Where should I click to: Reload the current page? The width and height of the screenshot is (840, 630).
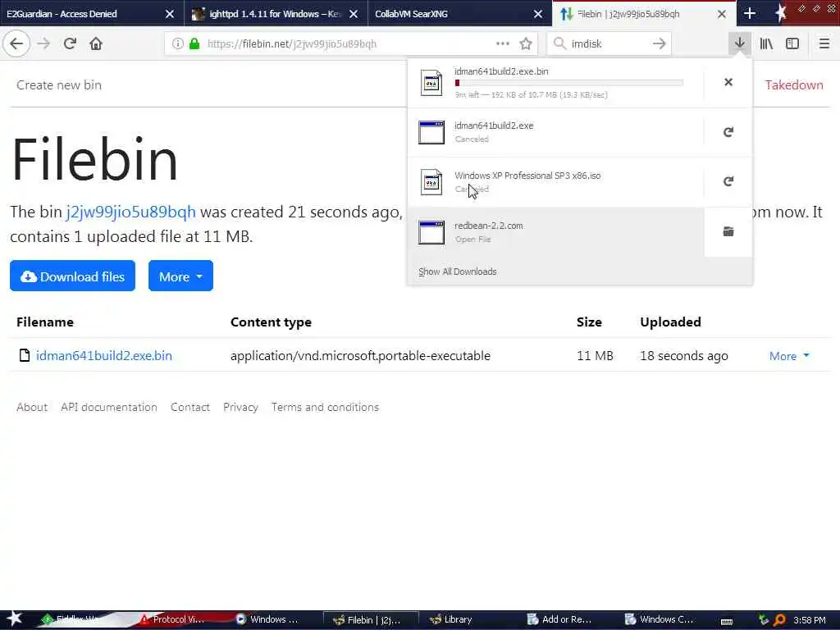click(71, 44)
